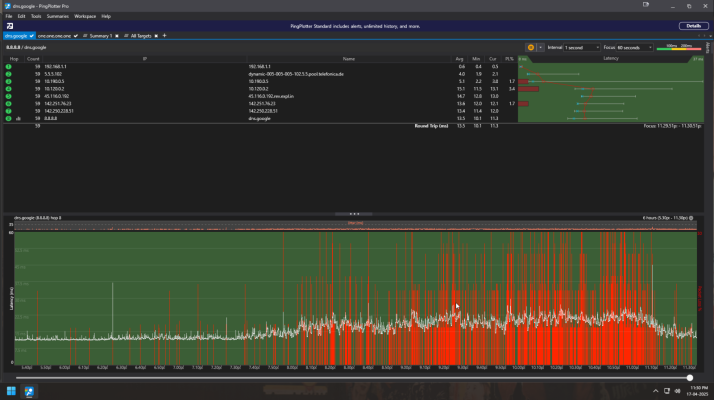The image size is (714, 400).
Task: Click the IP column header
Action: pos(145,59)
